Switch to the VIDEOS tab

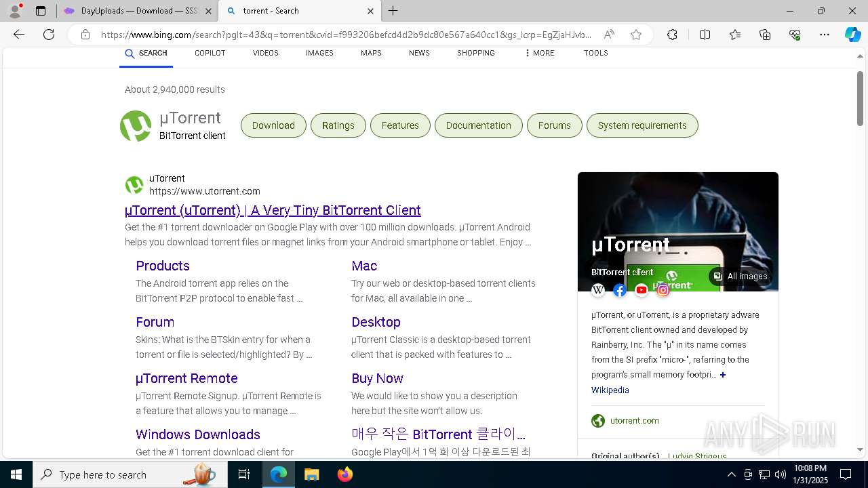point(265,54)
